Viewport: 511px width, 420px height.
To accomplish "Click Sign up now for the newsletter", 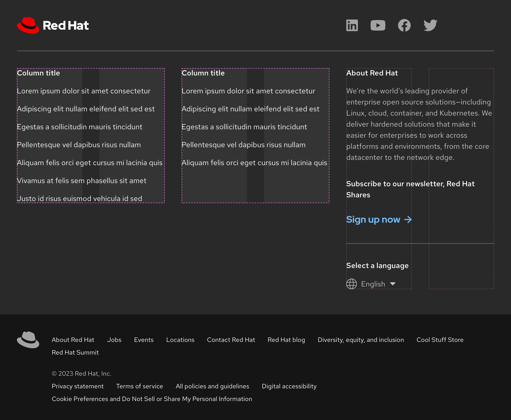I will click(373, 219).
